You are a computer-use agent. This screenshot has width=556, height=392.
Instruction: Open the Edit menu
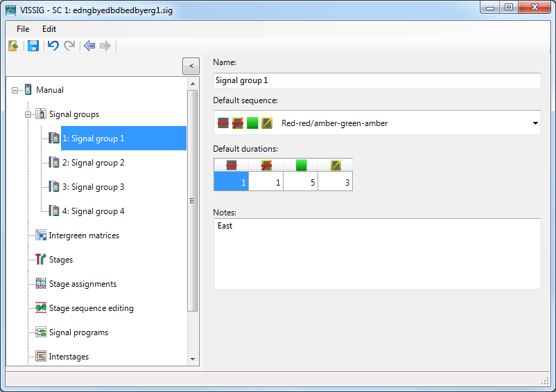(49, 29)
